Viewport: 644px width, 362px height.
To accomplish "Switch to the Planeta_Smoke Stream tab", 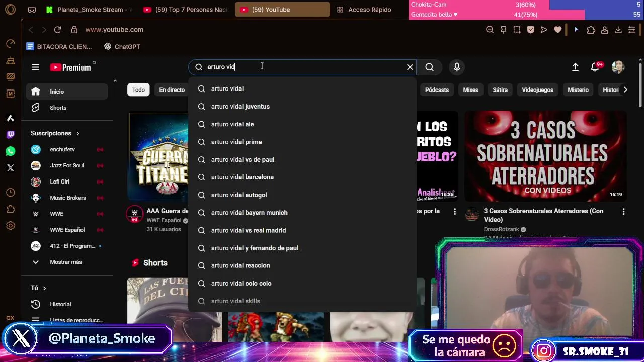I will (89, 10).
